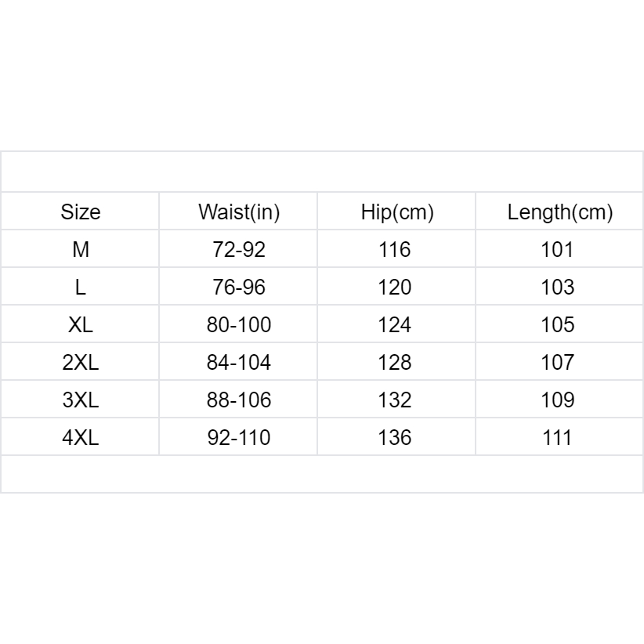Screen dimensions: 644x644
Task: Click the 3XL size row label
Action: pyautogui.click(x=81, y=400)
